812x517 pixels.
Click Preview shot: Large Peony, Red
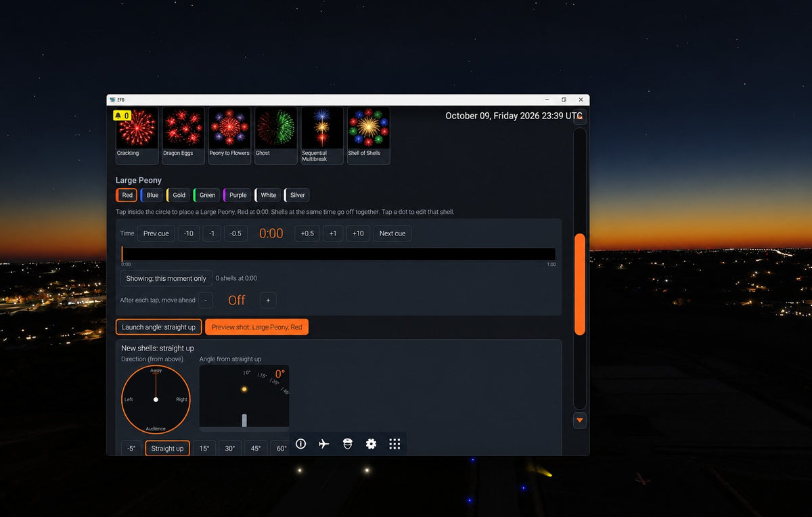[x=257, y=327]
